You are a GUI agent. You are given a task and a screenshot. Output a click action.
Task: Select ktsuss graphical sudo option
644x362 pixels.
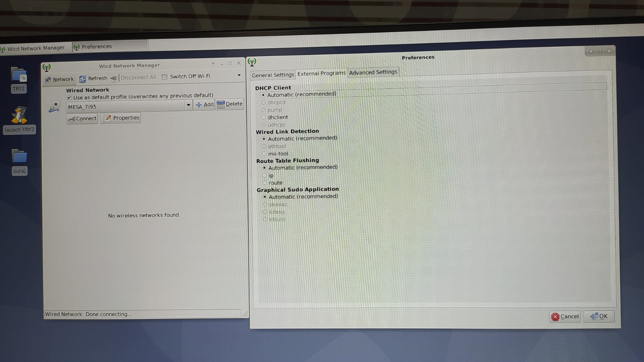[x=265, y=219]
